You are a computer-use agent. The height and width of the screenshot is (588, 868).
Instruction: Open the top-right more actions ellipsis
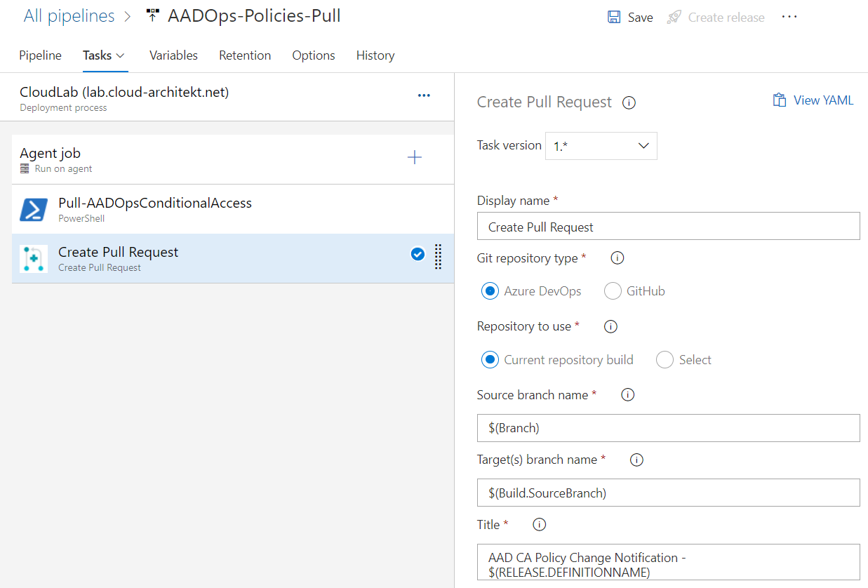(789, 17)
